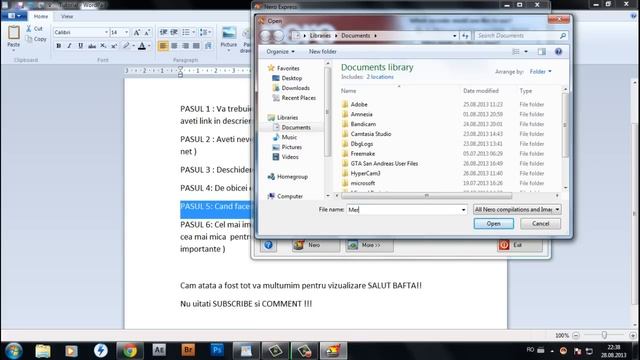Click the help icon in Open dialog
This screenshot has width=640, height=360.
(x=558, y=51)
